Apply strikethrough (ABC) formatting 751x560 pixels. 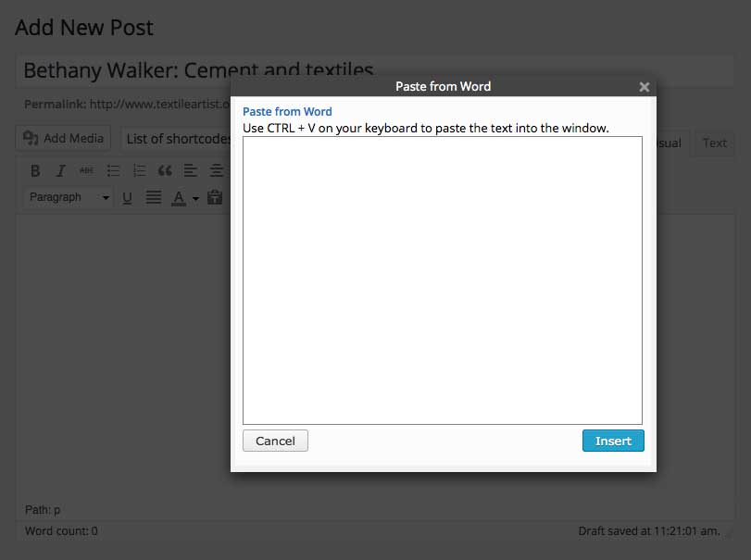point(87,170)
